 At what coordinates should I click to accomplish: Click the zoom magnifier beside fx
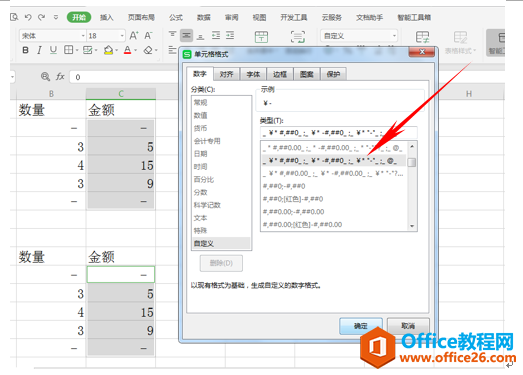(45, 77)
